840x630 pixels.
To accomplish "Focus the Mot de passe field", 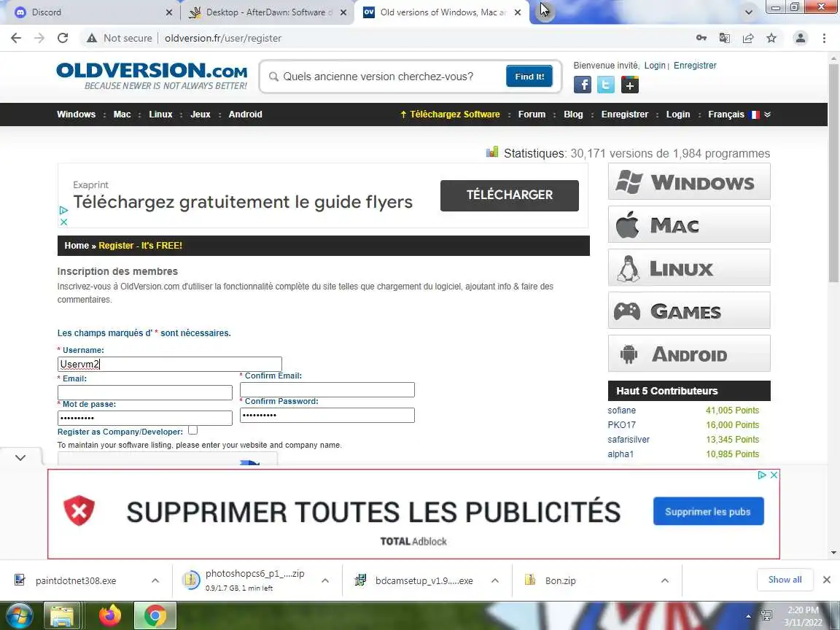I will [144, 418].
